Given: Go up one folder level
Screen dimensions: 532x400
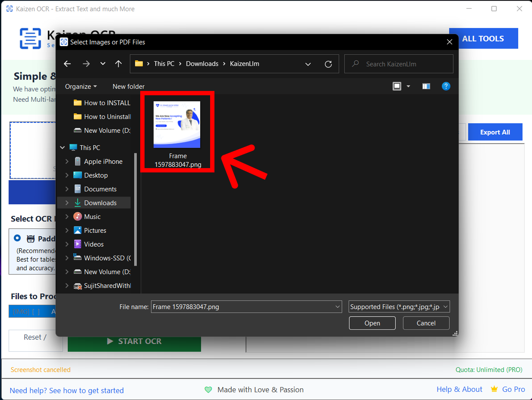Looking at the screenshot, I should pyautogui.click(x=119, y=64).
